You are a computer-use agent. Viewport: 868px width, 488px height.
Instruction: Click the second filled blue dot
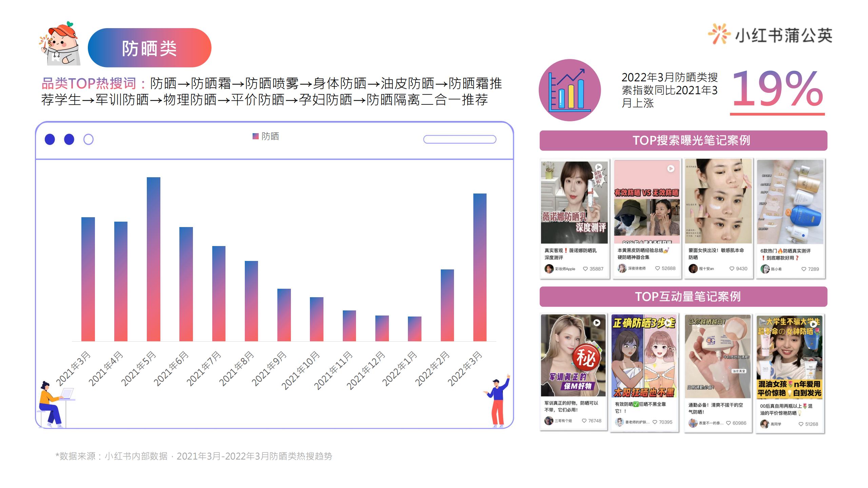[69, 139]
